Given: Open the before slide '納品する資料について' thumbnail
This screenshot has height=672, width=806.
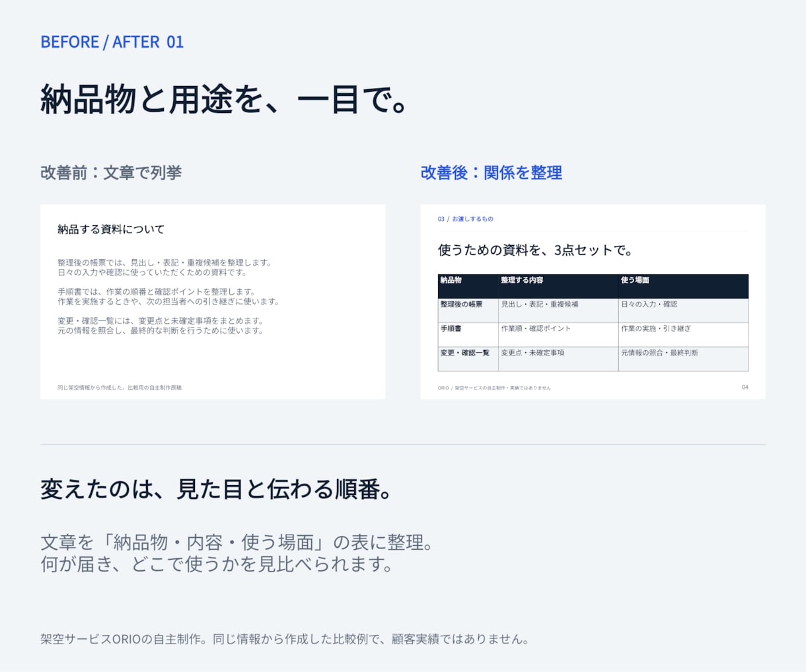Looking at the screenshot, I should click(213, 301).
